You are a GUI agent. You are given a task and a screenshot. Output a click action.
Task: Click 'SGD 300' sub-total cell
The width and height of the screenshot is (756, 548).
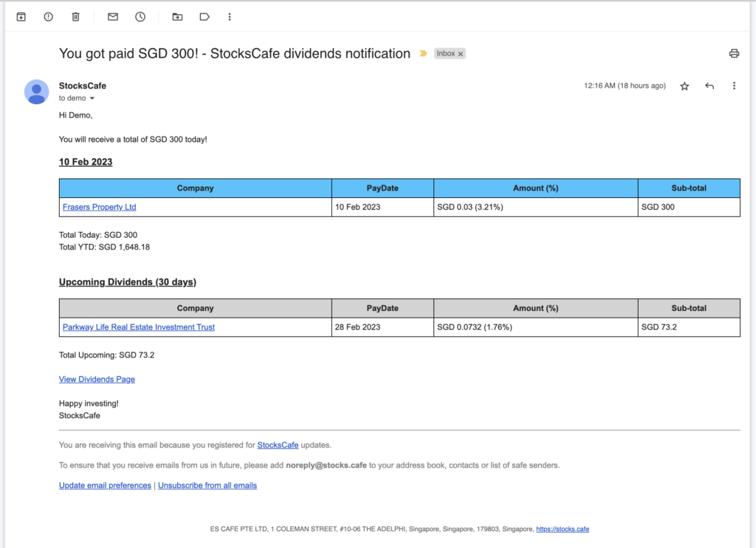689,207
